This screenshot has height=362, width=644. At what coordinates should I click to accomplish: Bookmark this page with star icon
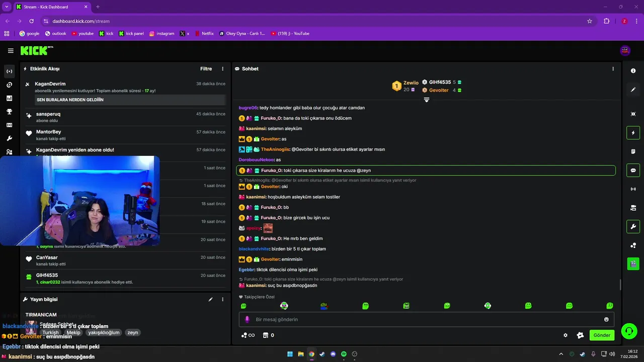590,21
